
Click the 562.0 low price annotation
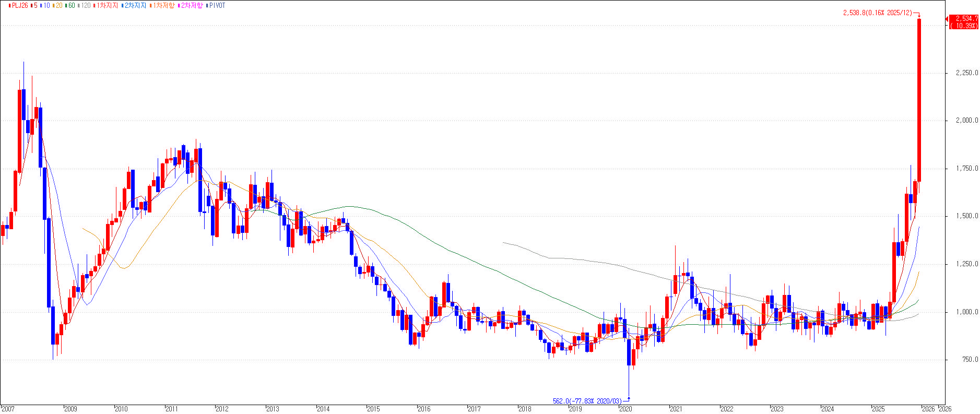[x=587, y=401]
